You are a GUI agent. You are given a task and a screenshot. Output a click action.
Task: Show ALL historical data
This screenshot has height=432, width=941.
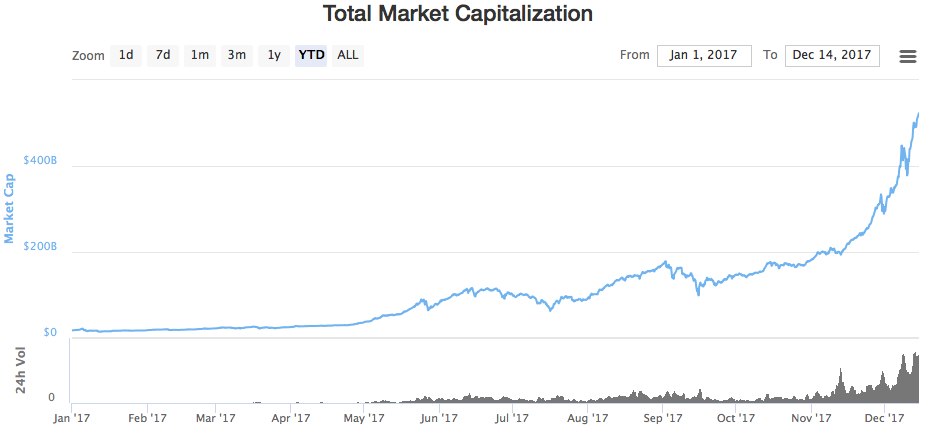pyautogui.click(x=347, y=55)
